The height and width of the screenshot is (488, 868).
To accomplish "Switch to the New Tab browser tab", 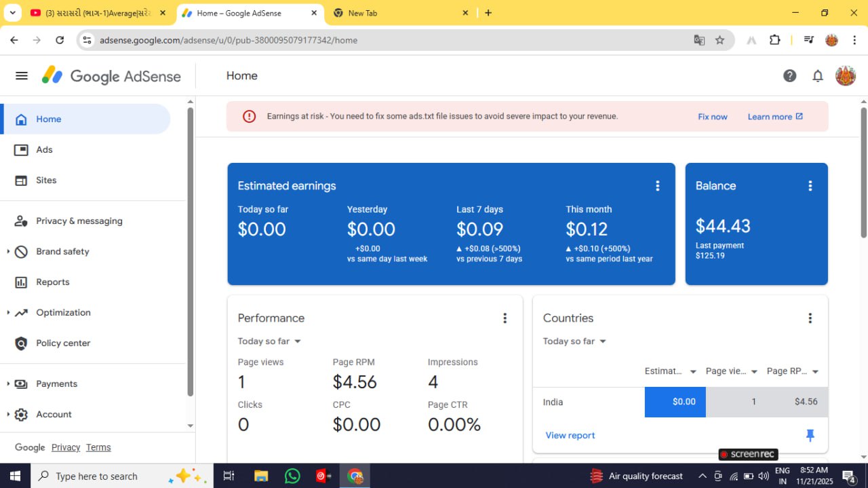I will [400, 13].
